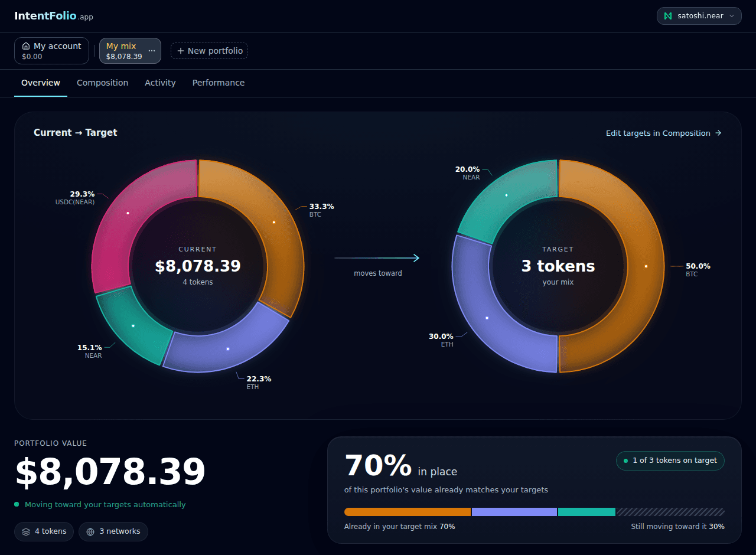The width and height of the screenshot is (756, 555).
Task: Click the 15.1% NEAR label
Action: pyautogui.click(x=90, y=351)
